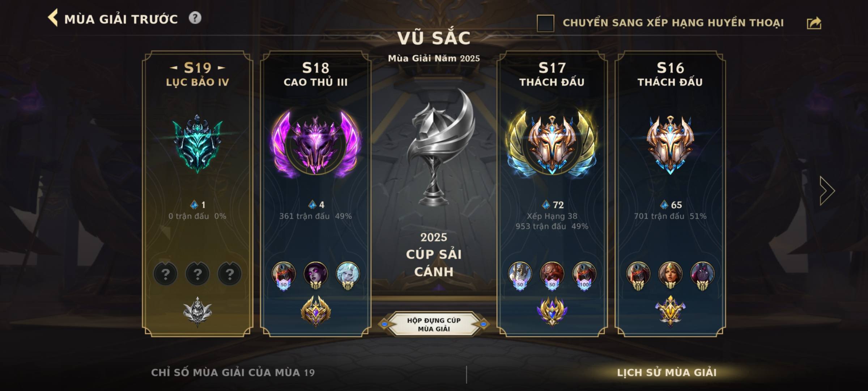
Task: Switch to Lịch Sử Mùa Giải tab
Action: pos(667,373)
